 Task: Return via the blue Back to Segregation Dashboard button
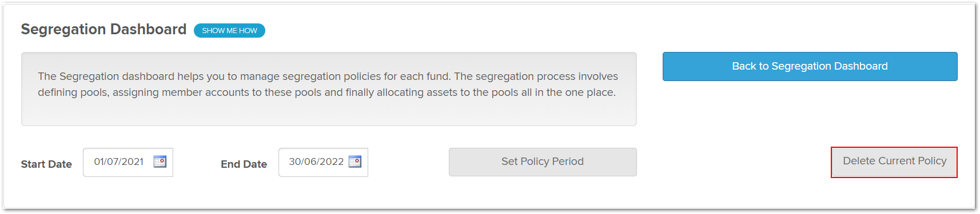(810, 66)
